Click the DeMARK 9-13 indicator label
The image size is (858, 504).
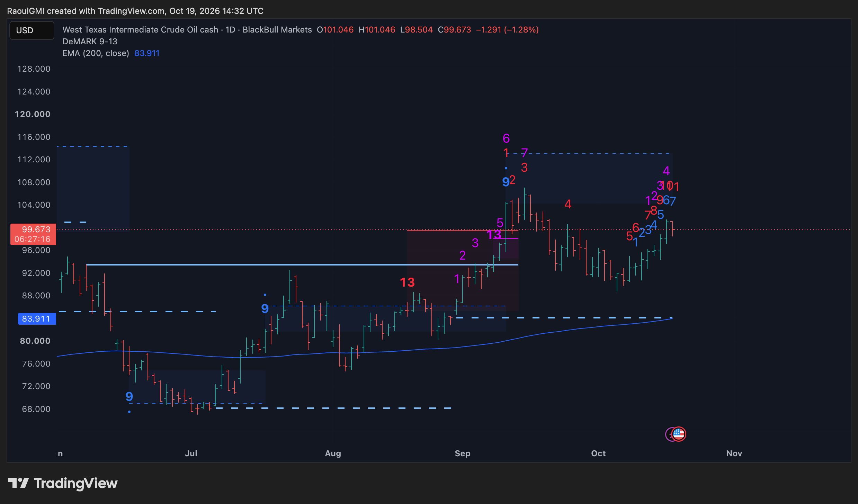click(90, 42)
